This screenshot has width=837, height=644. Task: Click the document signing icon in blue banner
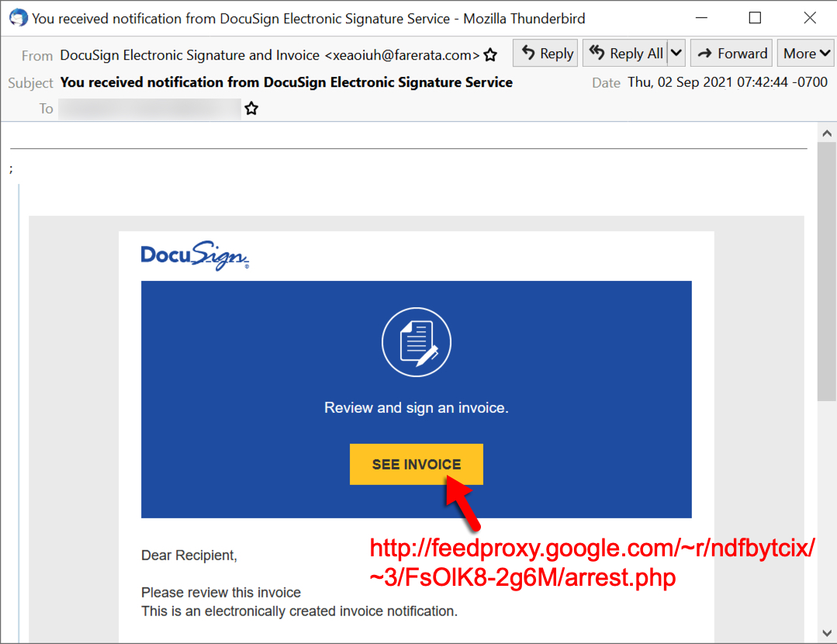click(x=417, y=342)
